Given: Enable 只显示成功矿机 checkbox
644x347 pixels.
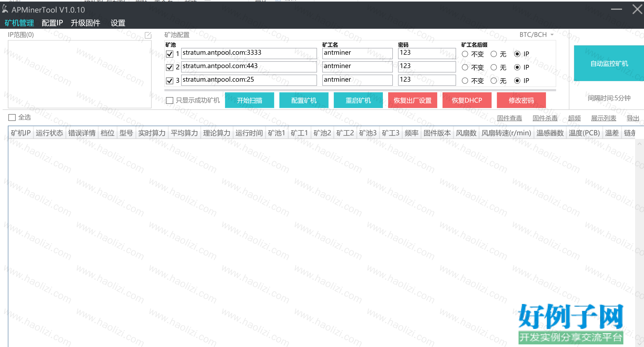Looking at the screenshot, I should (170, 100).
